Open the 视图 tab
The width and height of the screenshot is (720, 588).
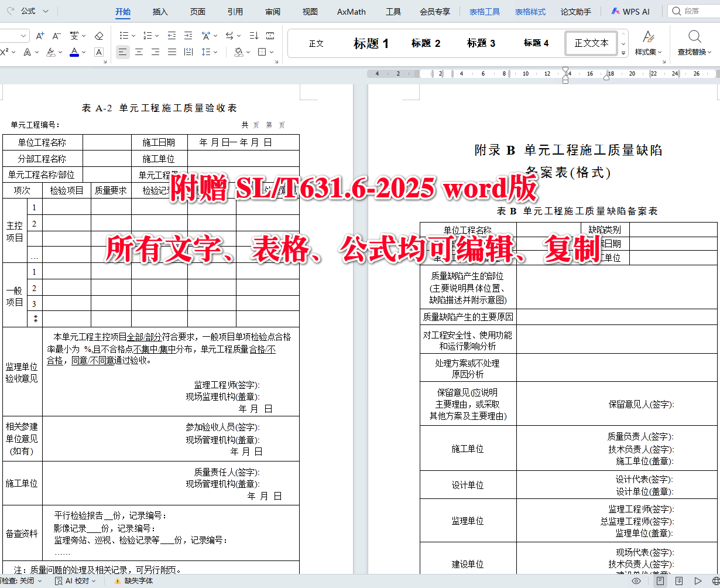click(310, 11)
